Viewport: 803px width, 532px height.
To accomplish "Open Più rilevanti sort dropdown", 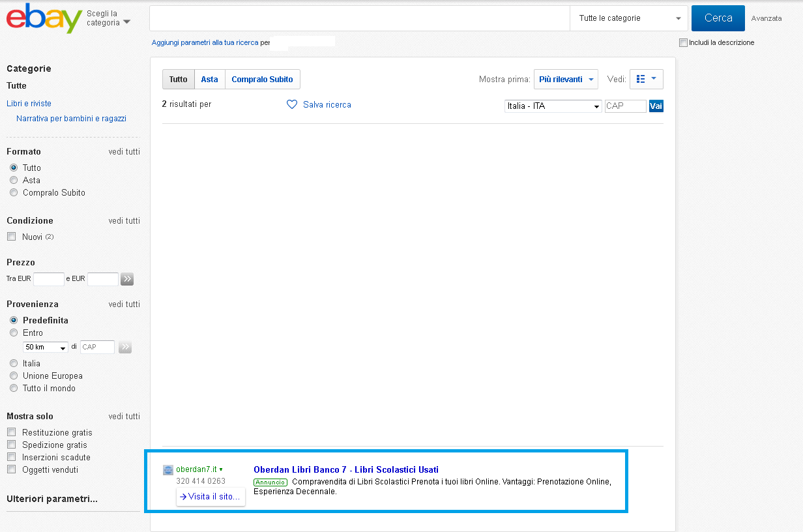I will (566, 79).
